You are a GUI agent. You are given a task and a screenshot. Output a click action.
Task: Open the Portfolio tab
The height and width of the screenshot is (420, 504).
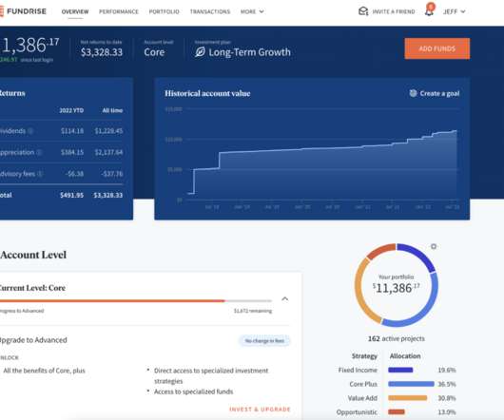click(164, 11)
